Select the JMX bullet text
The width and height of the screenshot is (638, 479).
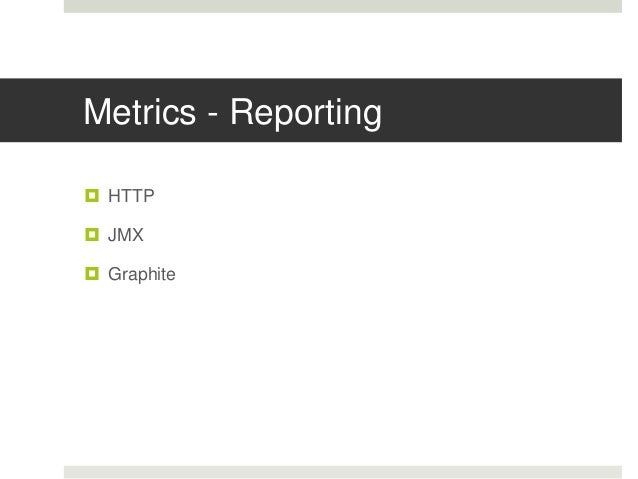126,235
